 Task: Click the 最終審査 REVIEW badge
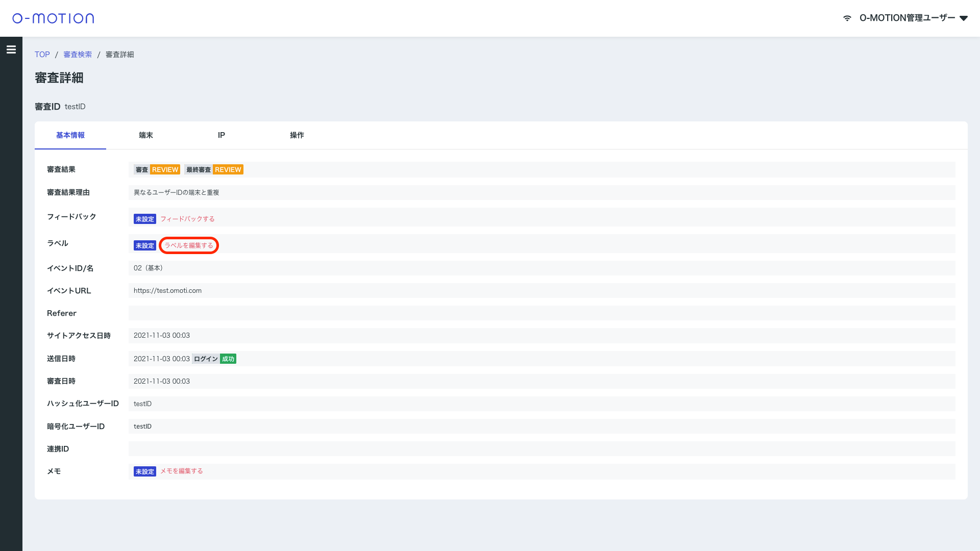coord(214,169)
